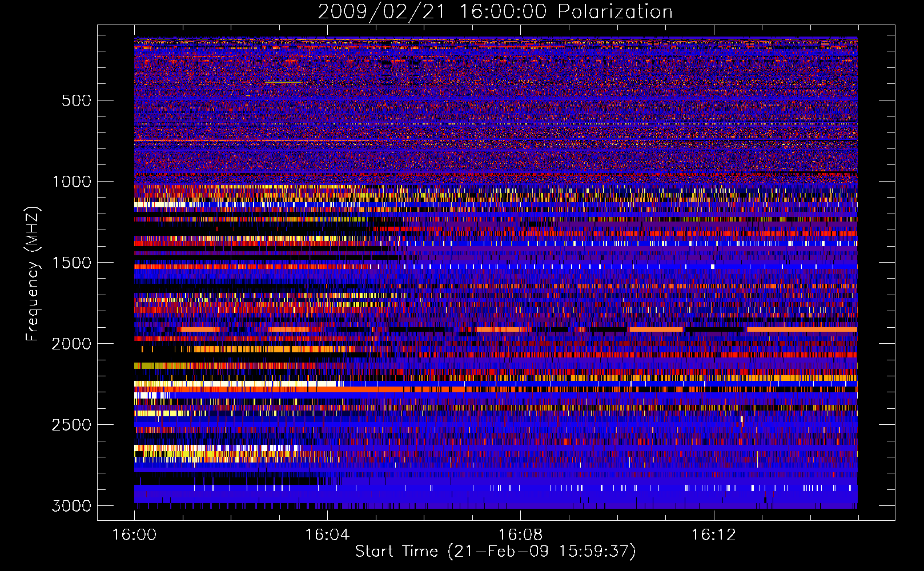Click the 3000 frequency tick label
The height and width of the screenshot is (571, 924).
[72, 506]
